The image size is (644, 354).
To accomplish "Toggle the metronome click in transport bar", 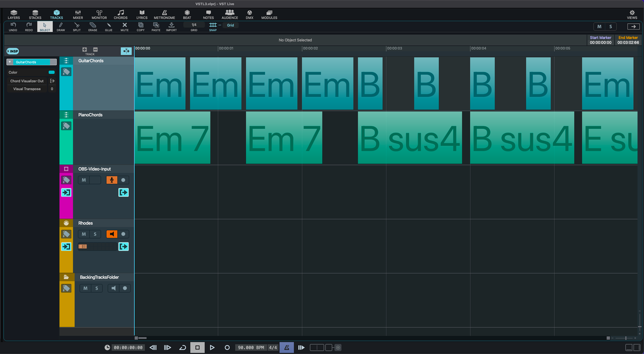I will coord(286,348).
